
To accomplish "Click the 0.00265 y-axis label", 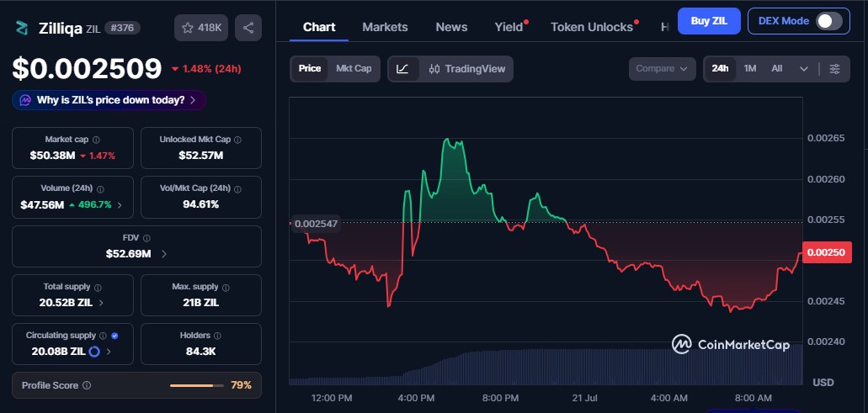I will pos(826,138).
